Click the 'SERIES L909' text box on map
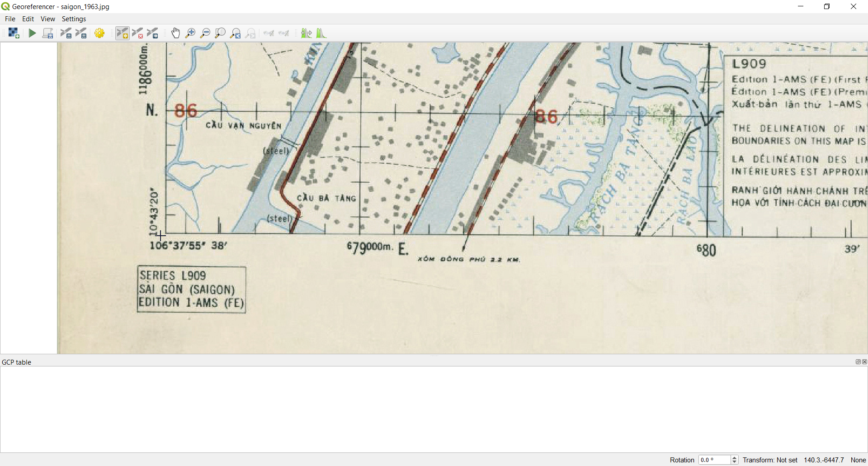868x466 pixels. 192,290
